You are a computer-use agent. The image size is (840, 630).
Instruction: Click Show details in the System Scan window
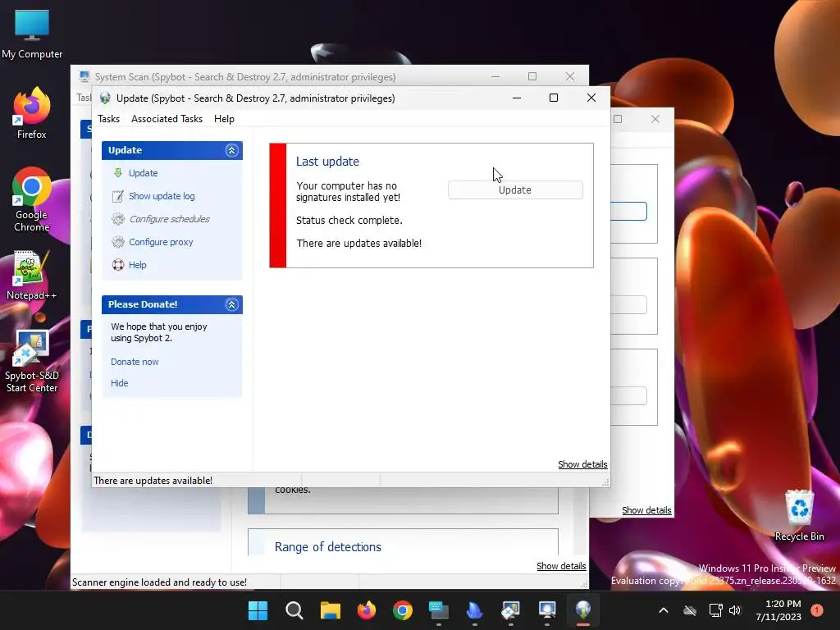point(561,566)
